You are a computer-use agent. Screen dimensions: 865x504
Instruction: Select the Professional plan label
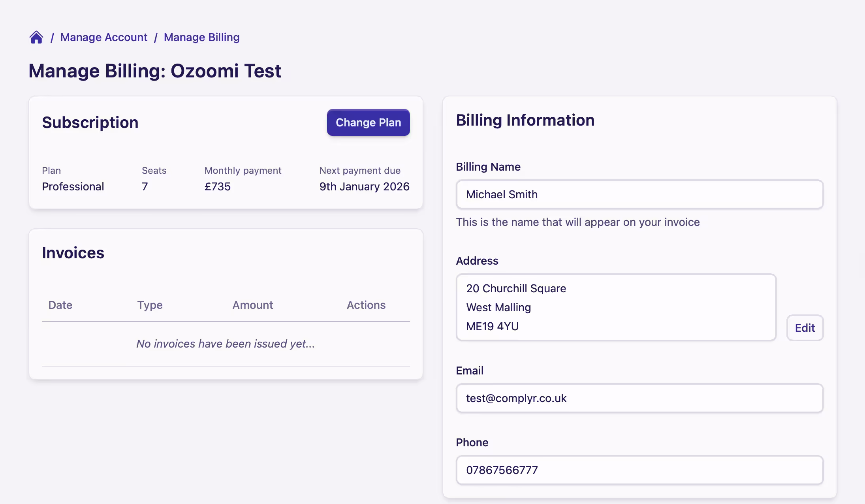coord(73,186)
